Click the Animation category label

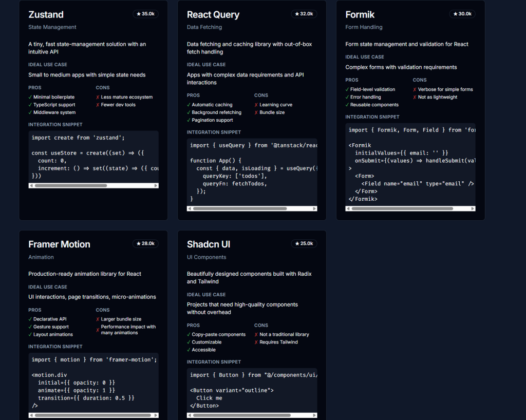point(41,257)
